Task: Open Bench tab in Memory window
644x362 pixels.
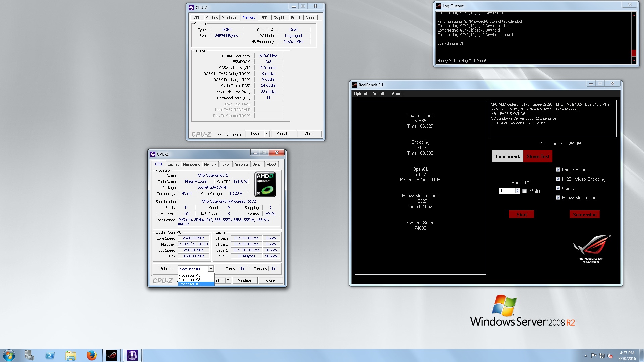Action: point(296,18)
